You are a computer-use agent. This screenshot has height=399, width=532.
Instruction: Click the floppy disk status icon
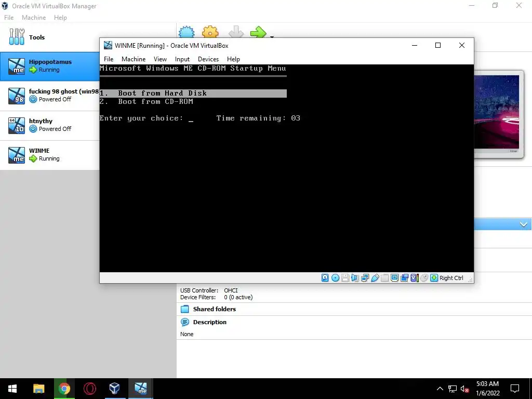345,278
